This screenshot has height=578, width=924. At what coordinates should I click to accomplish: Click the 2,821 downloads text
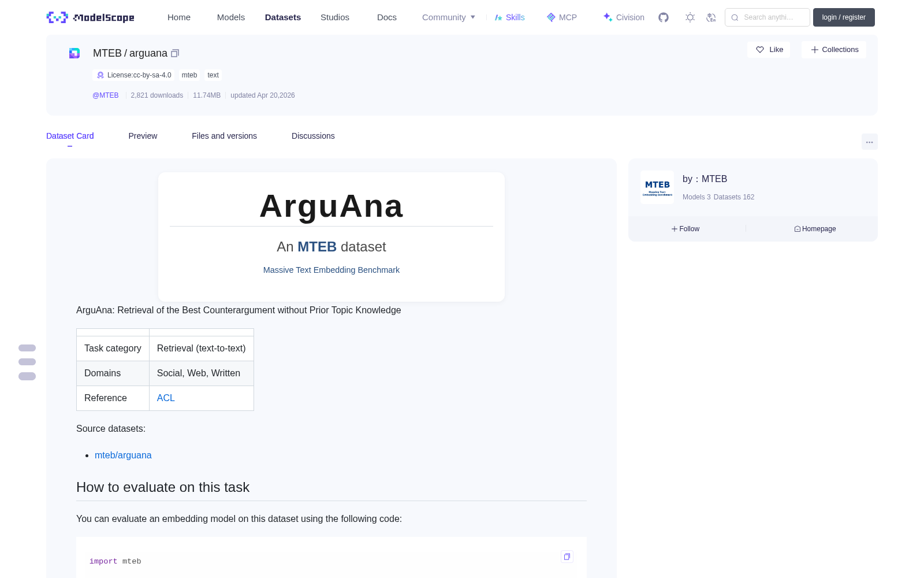tap(157, 95)
